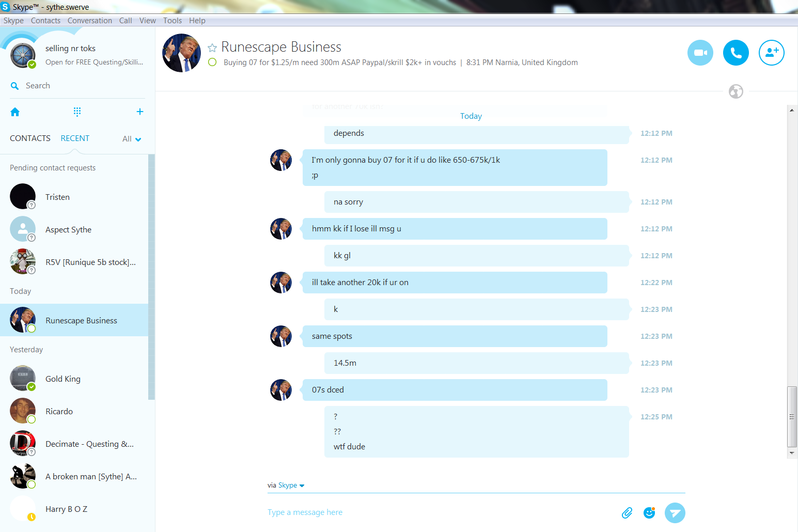The image size is (798, 532).
Task: Expand the All contacts filter dropdown
Action: point(132,139)
